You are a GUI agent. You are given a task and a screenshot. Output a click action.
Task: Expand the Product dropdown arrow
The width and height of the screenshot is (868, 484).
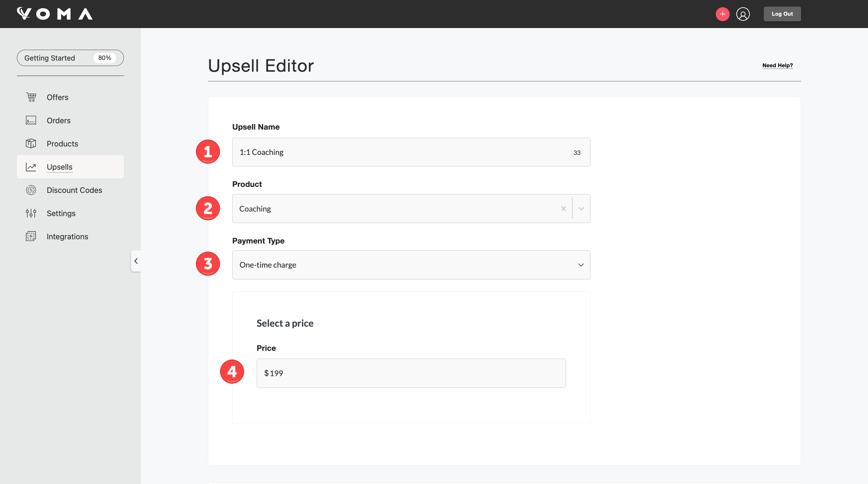click(581, 209)
